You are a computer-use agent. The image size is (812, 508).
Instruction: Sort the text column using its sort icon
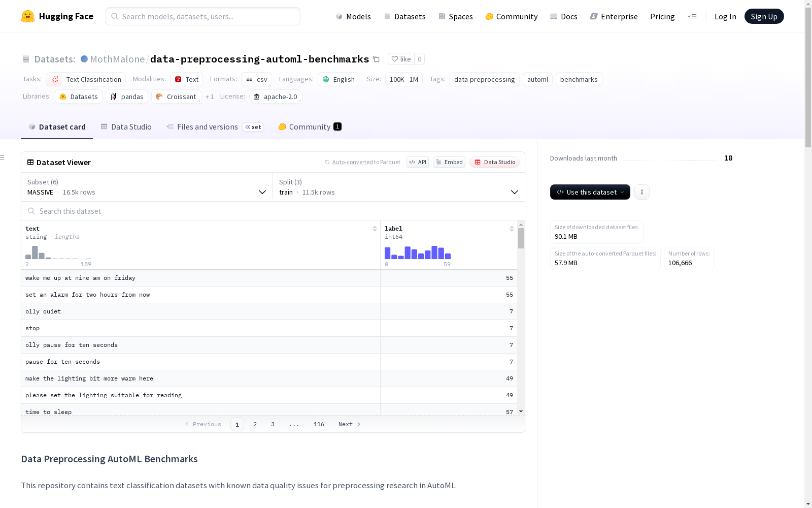coord(375,229)
